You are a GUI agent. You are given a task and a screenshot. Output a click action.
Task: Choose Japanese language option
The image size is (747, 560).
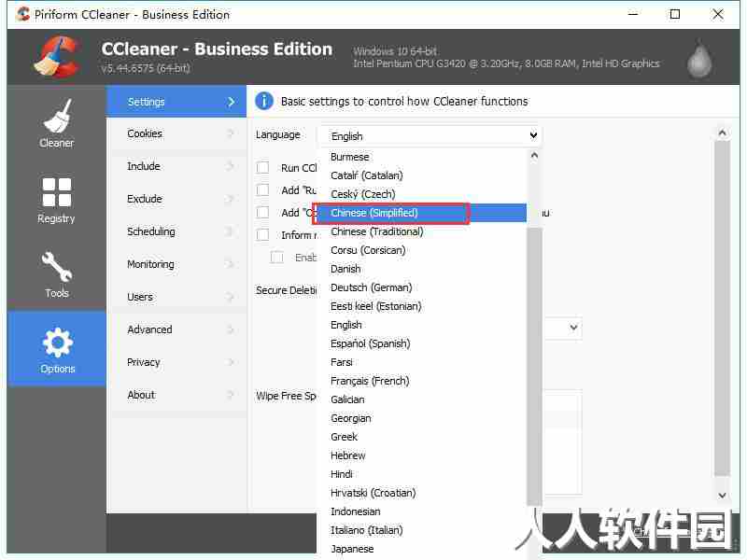pos(422,549)
